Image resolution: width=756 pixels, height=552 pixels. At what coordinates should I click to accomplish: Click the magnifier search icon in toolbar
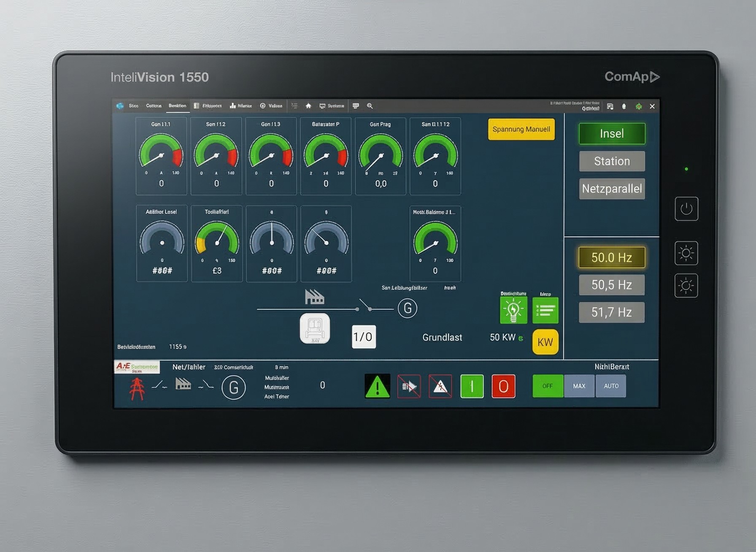point(370,106)
